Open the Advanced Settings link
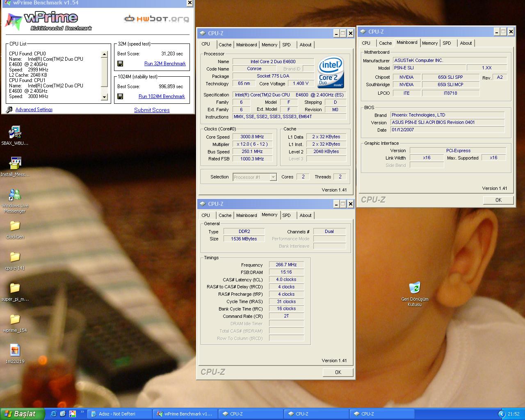 point(34,110)
